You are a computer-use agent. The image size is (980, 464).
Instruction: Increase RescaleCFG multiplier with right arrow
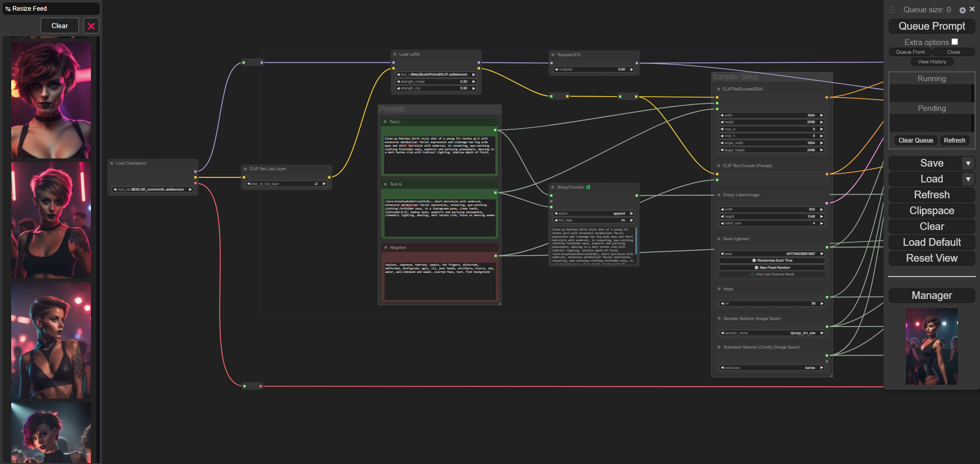click(632, 69)
